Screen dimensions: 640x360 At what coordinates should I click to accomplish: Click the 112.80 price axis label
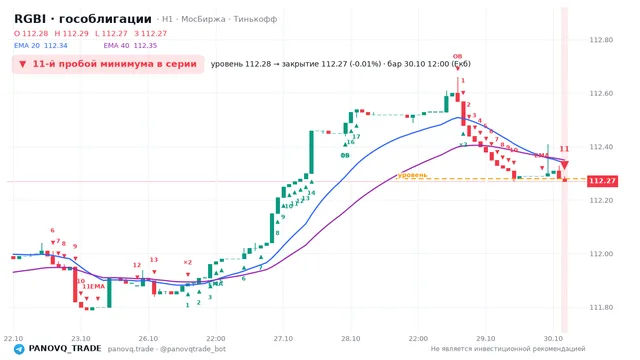click(x=601, y=40)
